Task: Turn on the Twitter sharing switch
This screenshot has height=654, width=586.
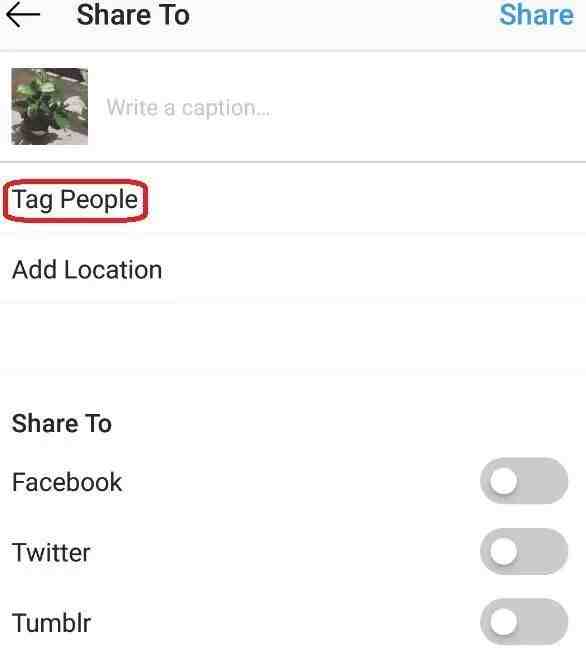Action: tap(524, 551)
